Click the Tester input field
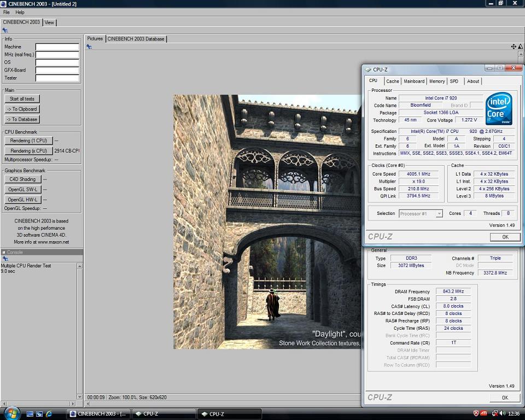Viewport: 525px width, 420px height. coord(57,78)
